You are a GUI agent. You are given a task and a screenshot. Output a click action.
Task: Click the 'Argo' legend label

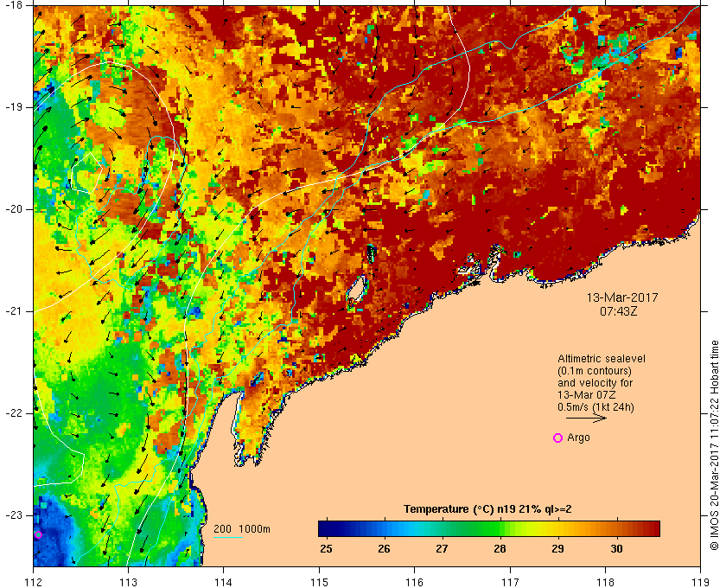point(578,438)
